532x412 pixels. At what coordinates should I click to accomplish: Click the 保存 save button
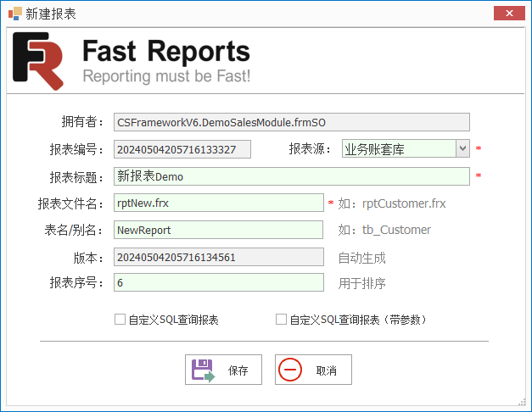tap(223, 370)
